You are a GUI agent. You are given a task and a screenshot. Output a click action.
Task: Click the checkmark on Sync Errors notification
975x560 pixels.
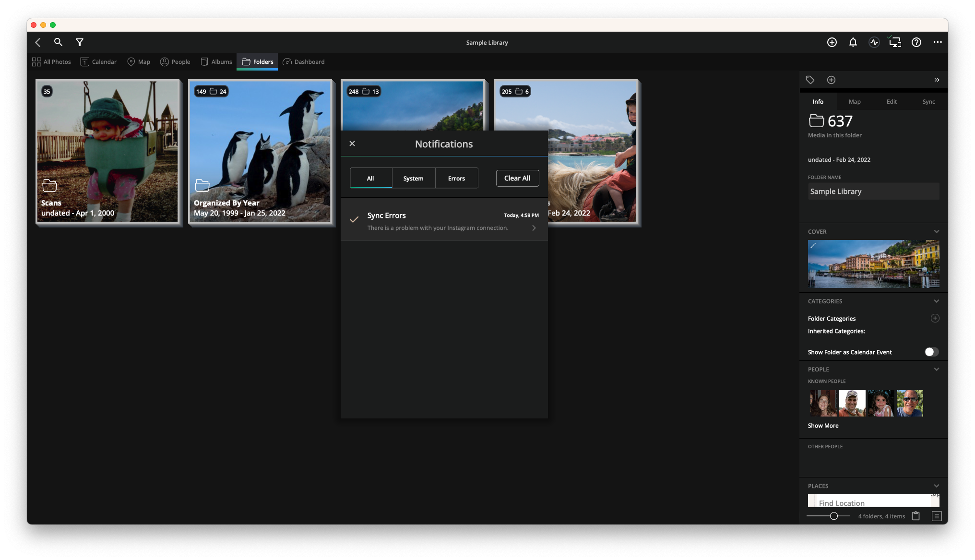[354, 220]
